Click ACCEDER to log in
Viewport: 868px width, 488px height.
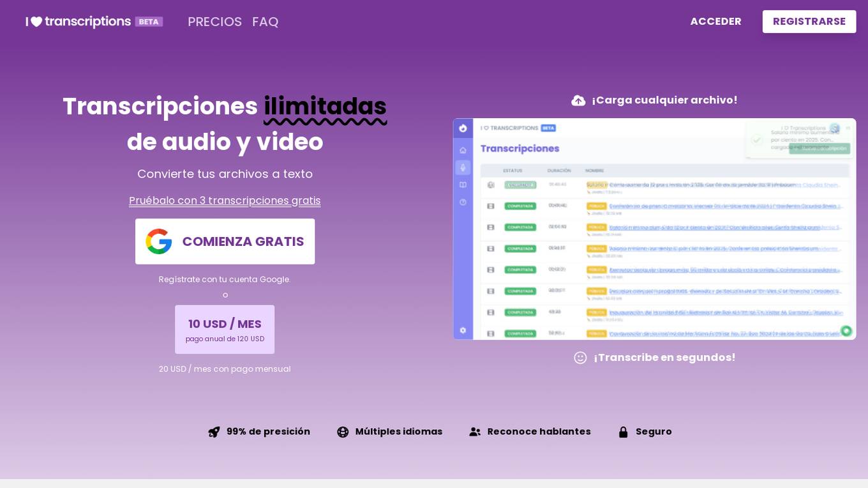pos(715,21)
